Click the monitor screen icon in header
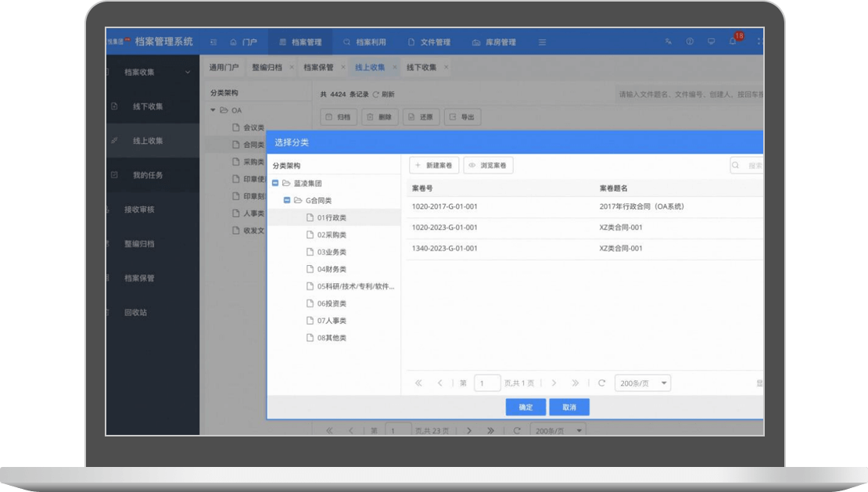Screen dimensions: 868x492 pyautogui.click(x=711, y=41)
